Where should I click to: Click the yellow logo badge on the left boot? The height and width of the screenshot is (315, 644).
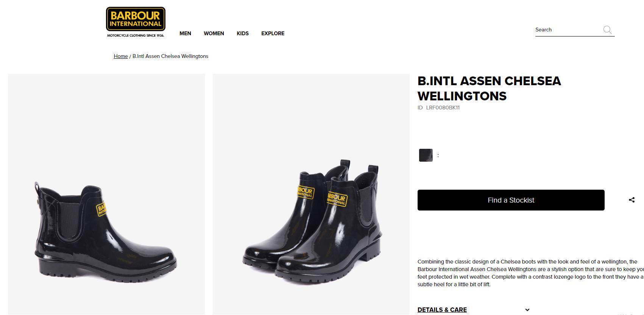point(102,209)
